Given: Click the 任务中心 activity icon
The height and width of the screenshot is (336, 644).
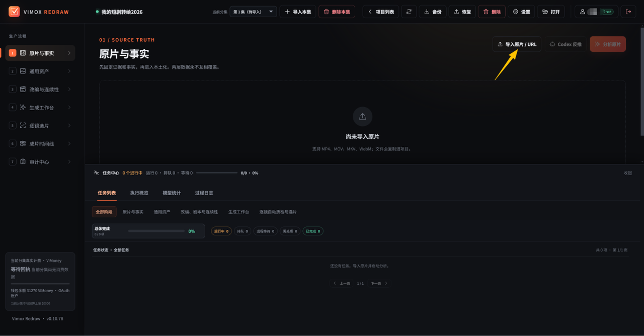Looking at the screenshot, I should [x=96, y=173].
